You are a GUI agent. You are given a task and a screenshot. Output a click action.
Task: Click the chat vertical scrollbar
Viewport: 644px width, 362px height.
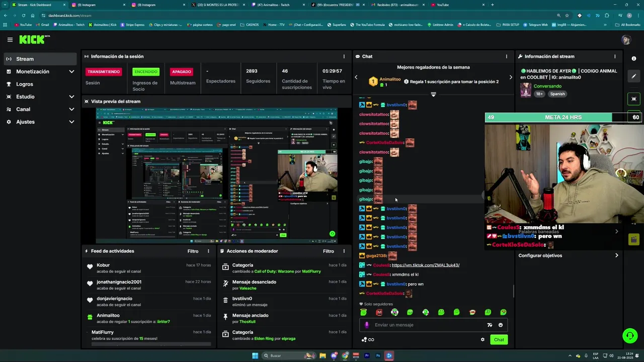point(513,291)
